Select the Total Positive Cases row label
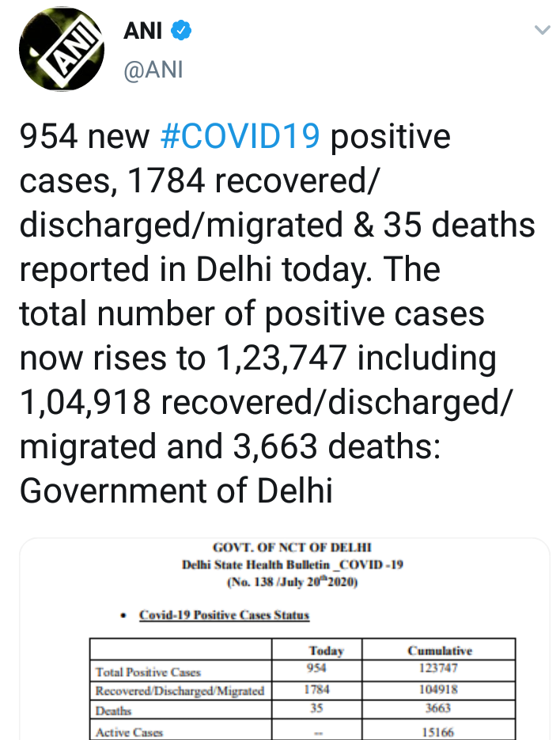 pyautogui.click(x=148, y=672)
